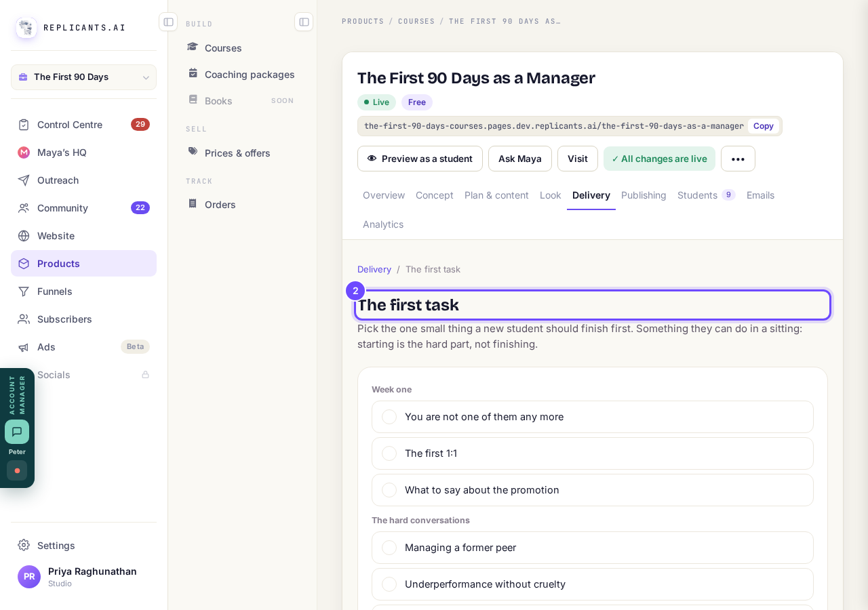Open Maya's HQ avatar icon

point(24,152)
